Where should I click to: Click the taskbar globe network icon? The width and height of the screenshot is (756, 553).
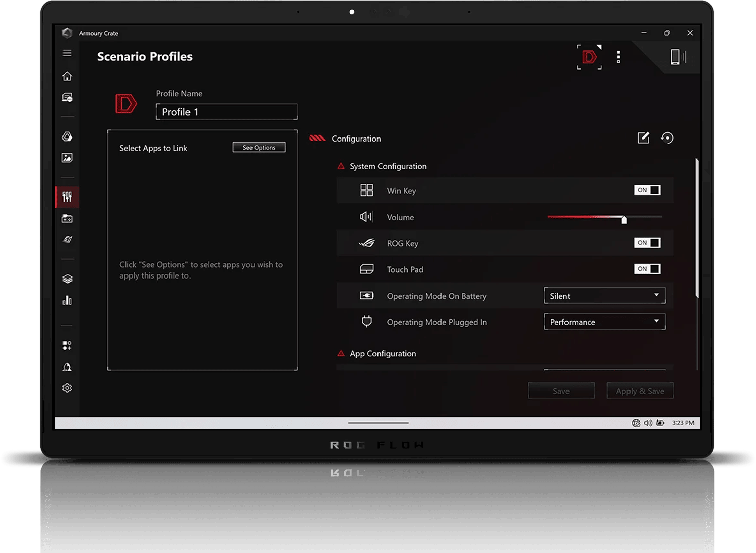point(636,423)
